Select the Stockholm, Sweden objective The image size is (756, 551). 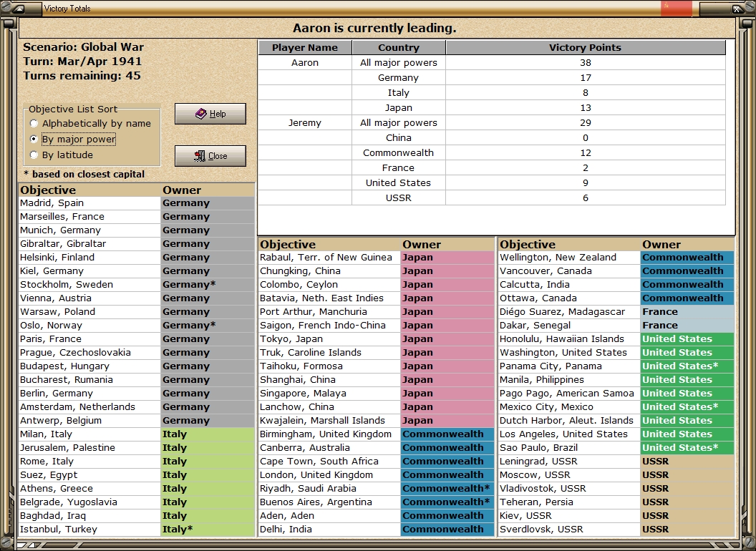(x=89, y=284)
